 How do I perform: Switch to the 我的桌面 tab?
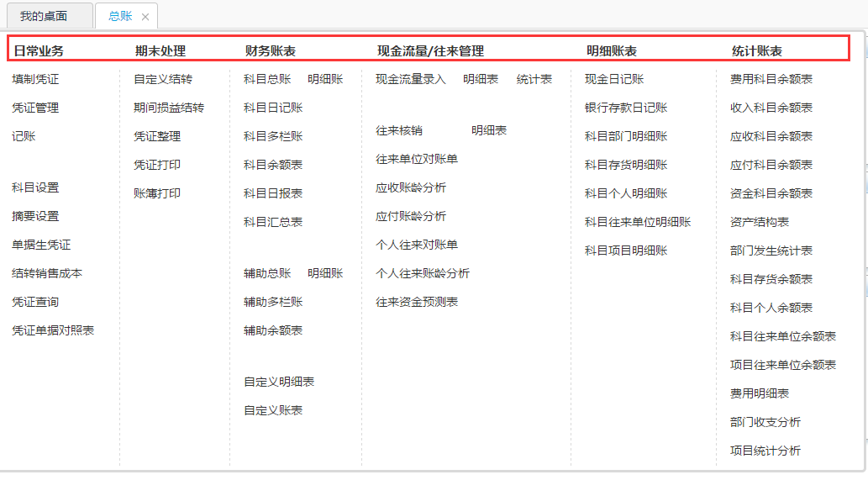(44, 16)
